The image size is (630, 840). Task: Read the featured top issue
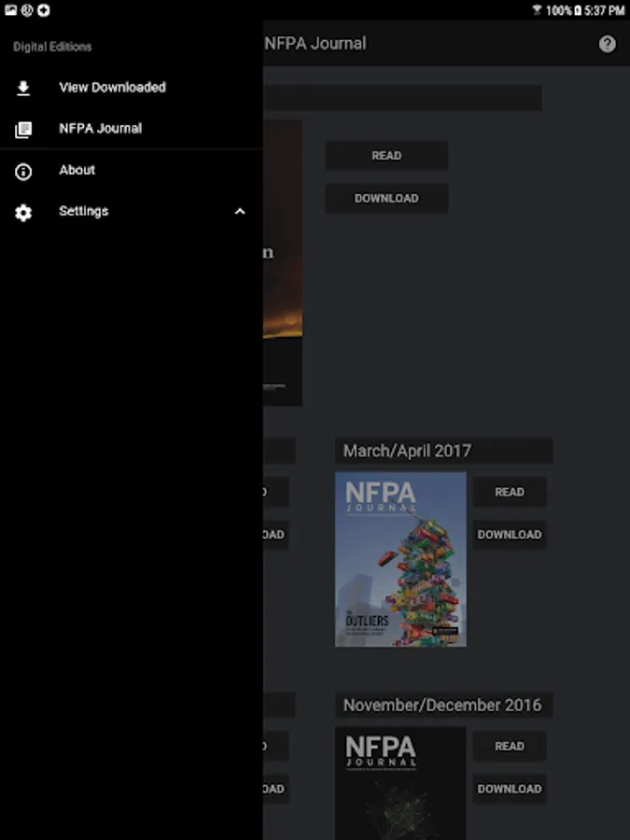[386, 155]
